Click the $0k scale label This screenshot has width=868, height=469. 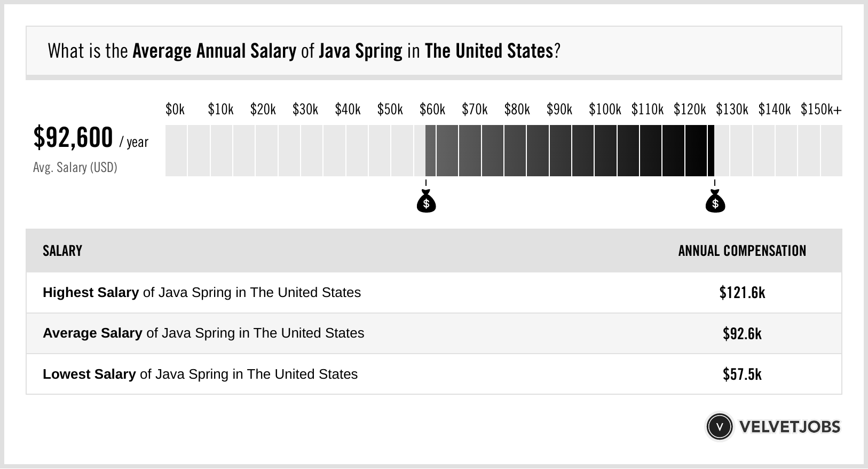(x=175, y=110)
